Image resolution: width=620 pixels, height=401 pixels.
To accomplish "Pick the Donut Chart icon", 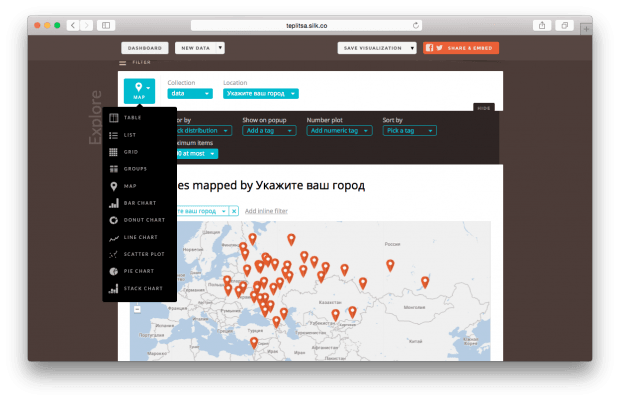I will [x=114, y=220].
